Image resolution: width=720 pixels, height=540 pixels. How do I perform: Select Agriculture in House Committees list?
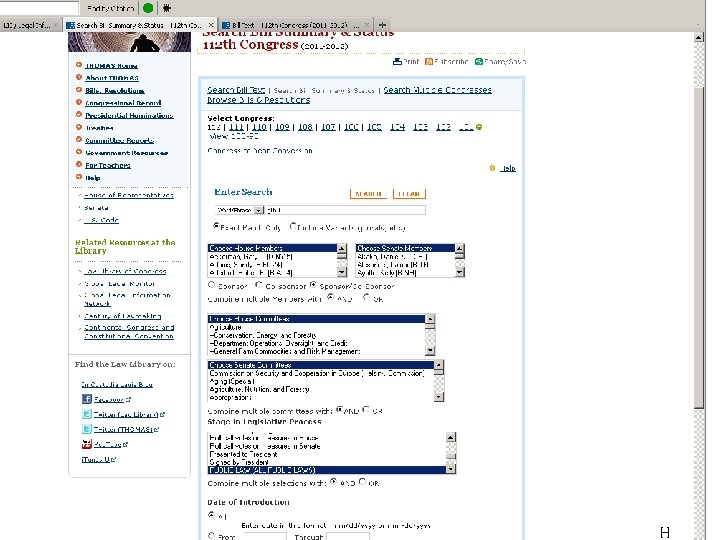point(316,327)
